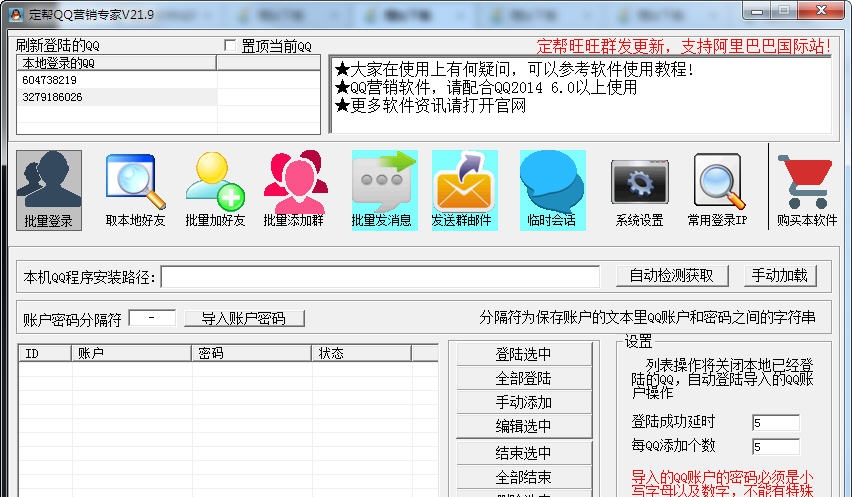The width and height of the screenshot is (852, 497).
Task: Click 手动加载 button
Action: click(780, 275)
